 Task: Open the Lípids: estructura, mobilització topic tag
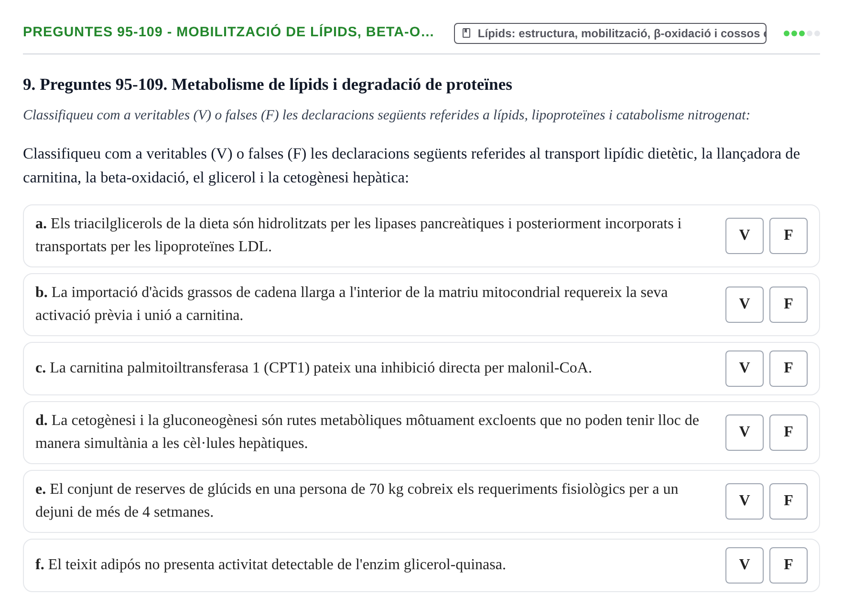pyautogui.click(x=610, y=33)
